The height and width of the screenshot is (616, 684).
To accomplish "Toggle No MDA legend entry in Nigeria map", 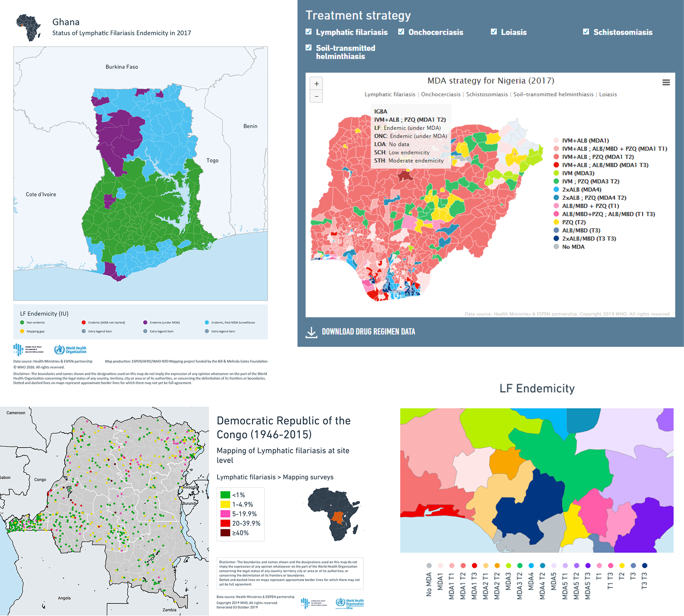I will pos(569,247).
